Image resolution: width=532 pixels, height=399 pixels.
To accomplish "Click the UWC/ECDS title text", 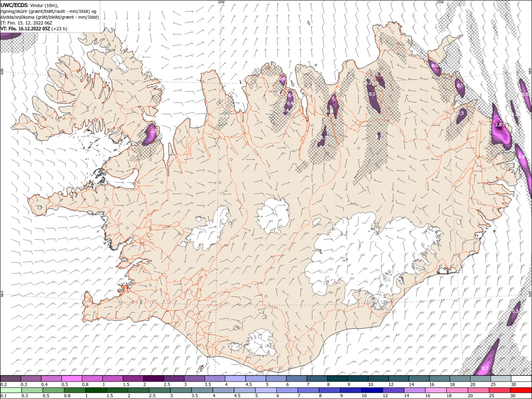I will (14, 5).
